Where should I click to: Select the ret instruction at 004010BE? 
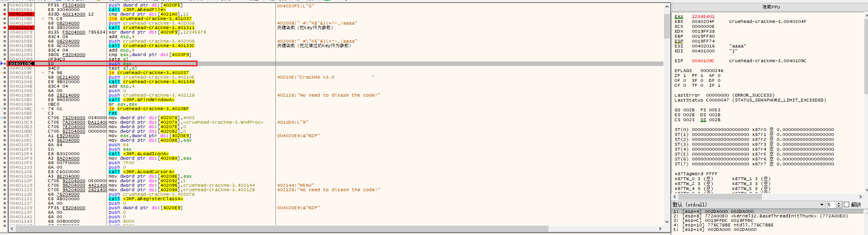(113, 113)
